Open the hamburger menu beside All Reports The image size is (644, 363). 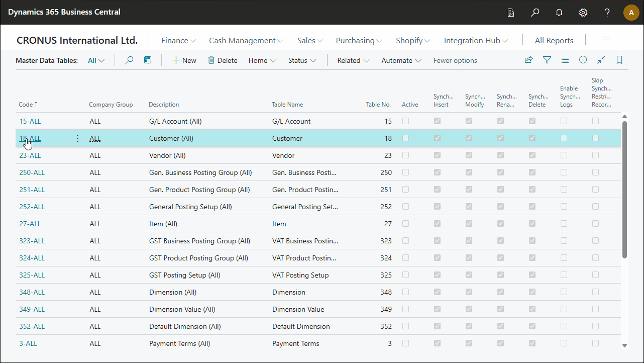(x=606, y=40)
